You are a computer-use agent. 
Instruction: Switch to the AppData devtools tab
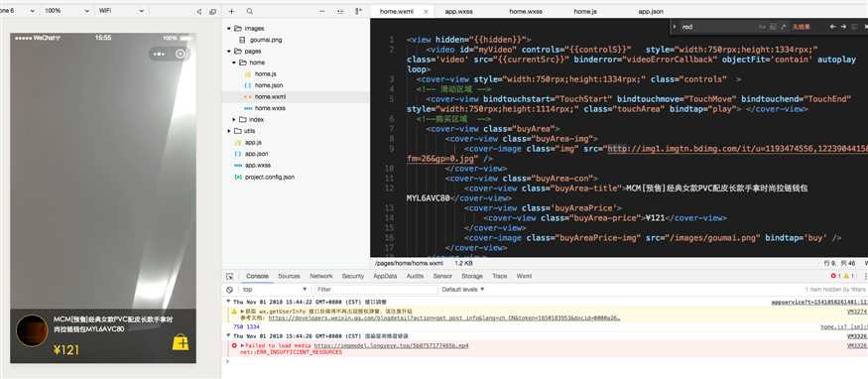tap(385, 276)
